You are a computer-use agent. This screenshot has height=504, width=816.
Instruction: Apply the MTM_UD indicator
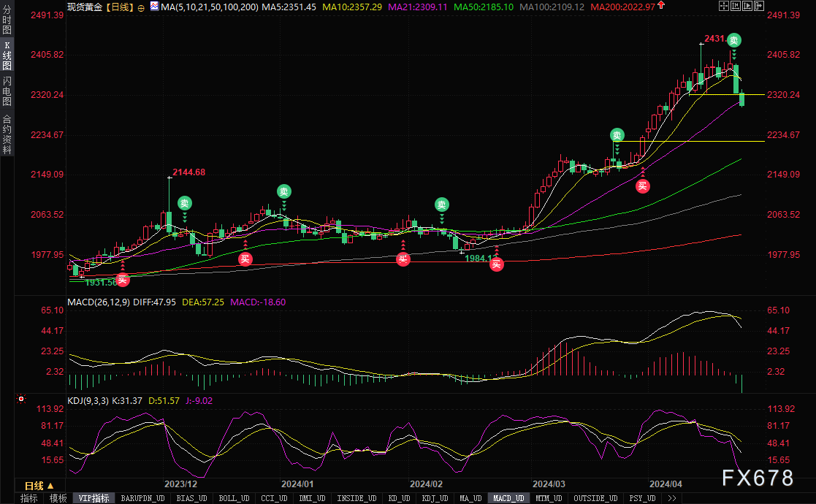(549, 498)
